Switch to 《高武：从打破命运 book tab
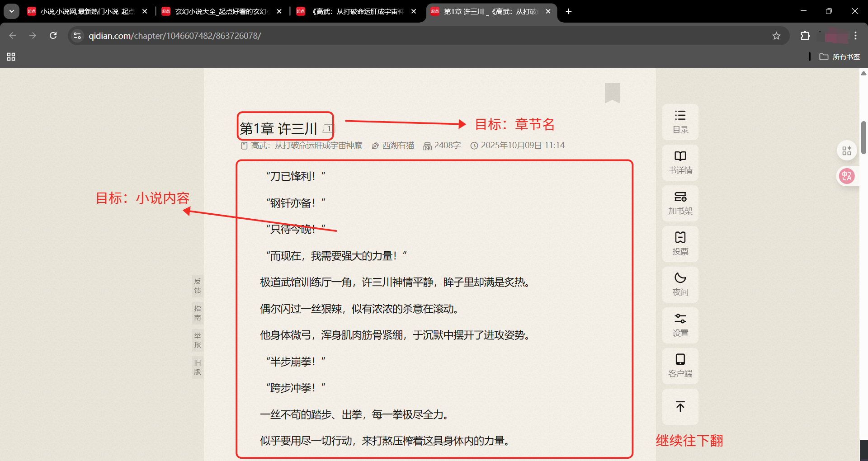 351,11
